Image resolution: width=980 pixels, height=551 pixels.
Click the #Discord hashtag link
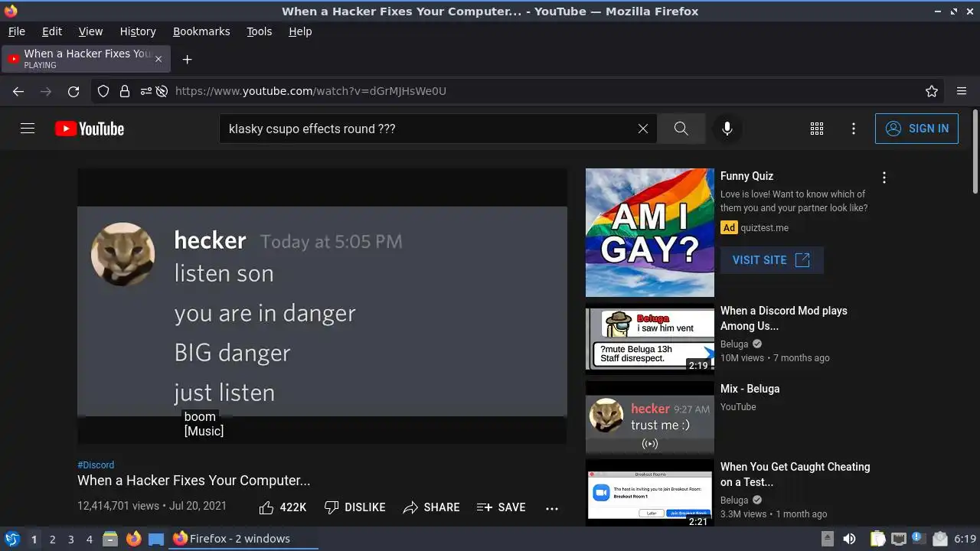96,465
